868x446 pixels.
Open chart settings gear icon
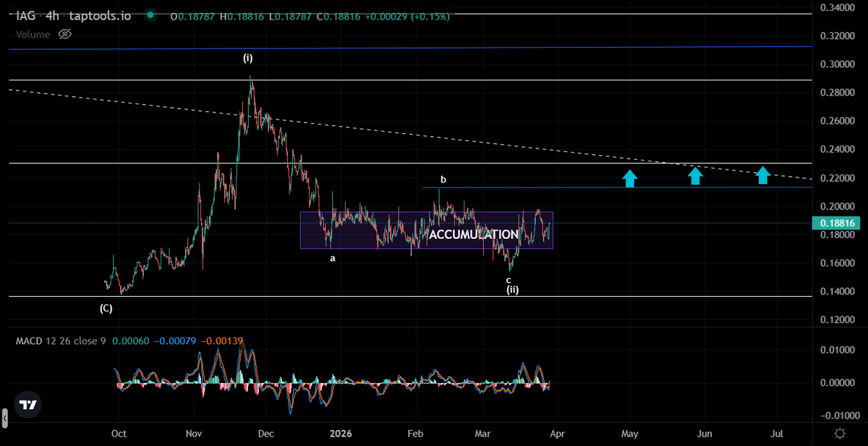coord(839,433)
